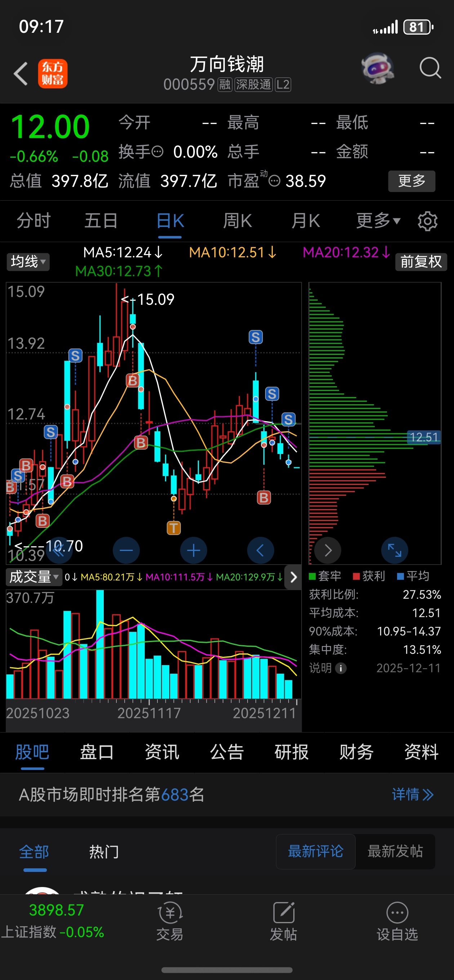The image size is (454, 980).
Task: Tap the 90%成本 10.95-14.37 row
Action: (375, 632)
